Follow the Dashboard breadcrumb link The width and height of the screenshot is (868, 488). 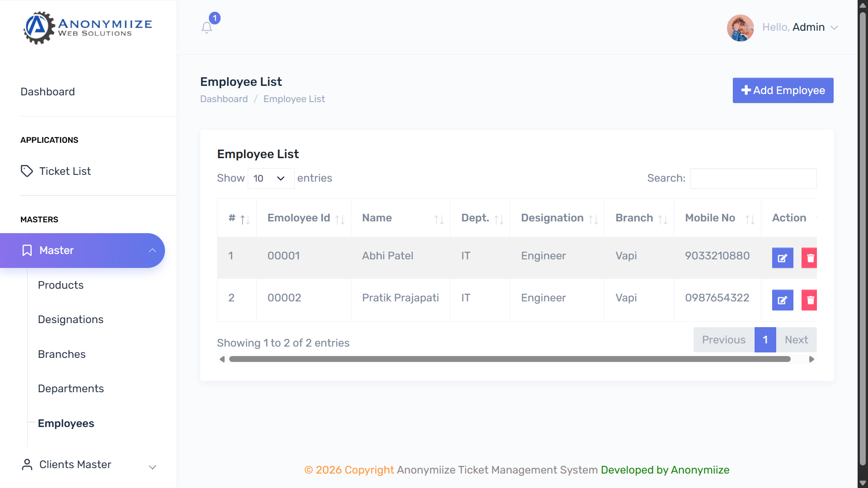click(224, 99)
